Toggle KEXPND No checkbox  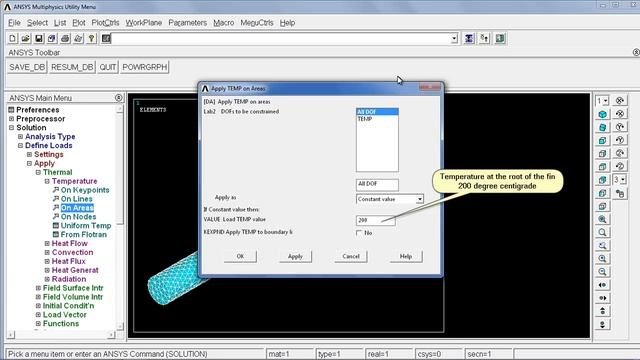[359, 233]
